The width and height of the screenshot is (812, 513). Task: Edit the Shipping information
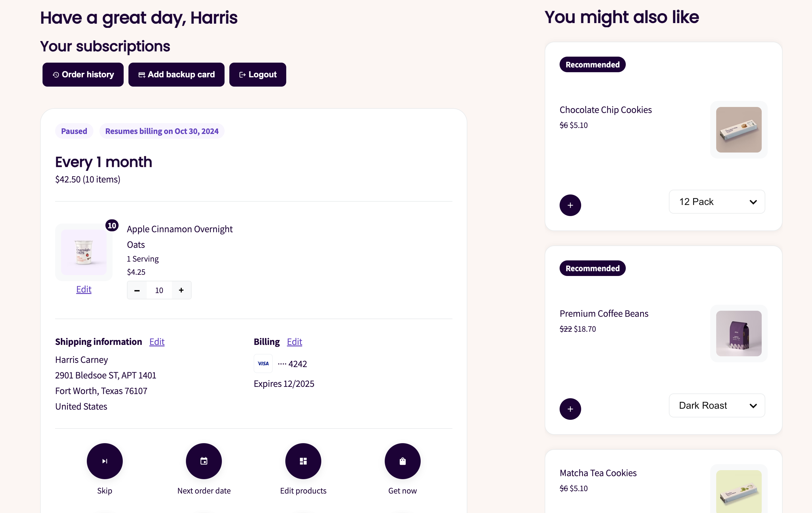pos(157,342)
